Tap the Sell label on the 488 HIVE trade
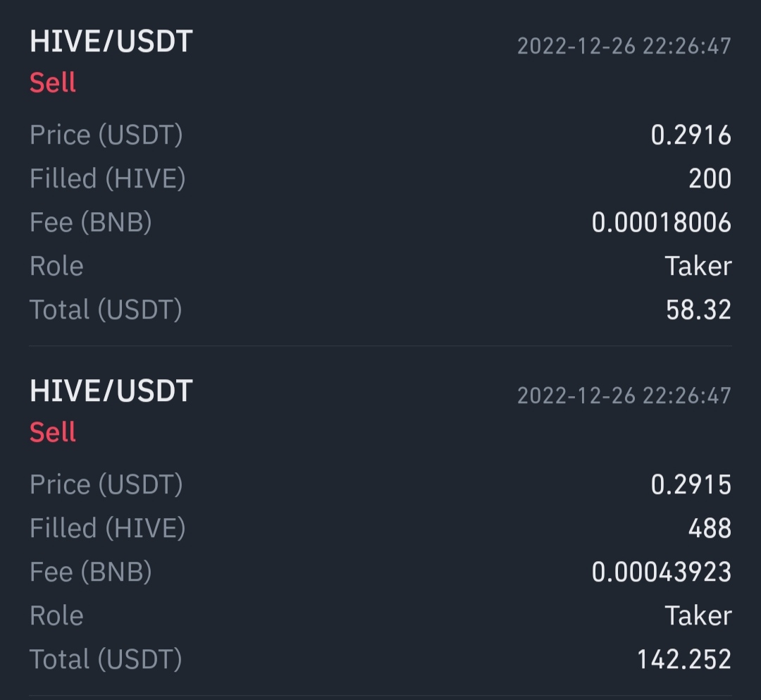Screen dimensions: 761x700 (53, 432)
